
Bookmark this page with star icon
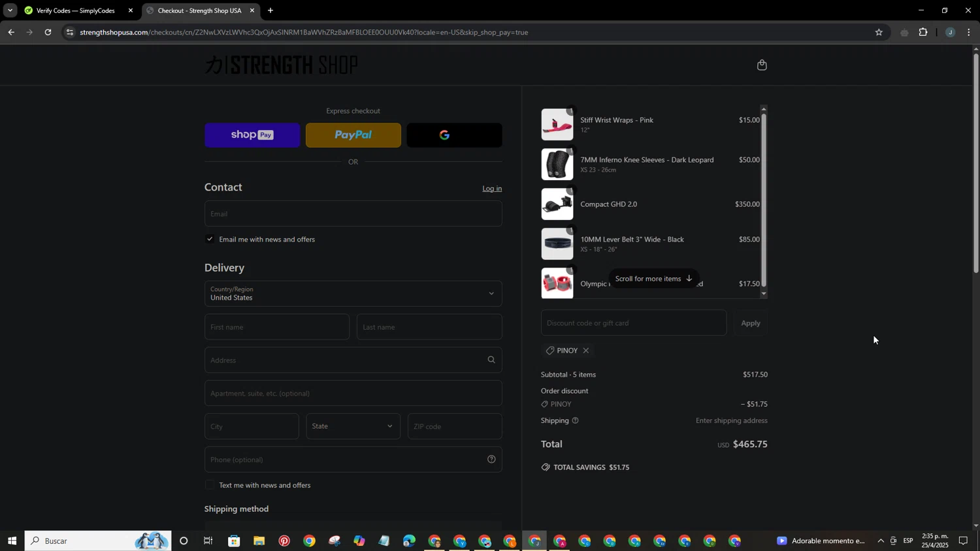[879, 32]
